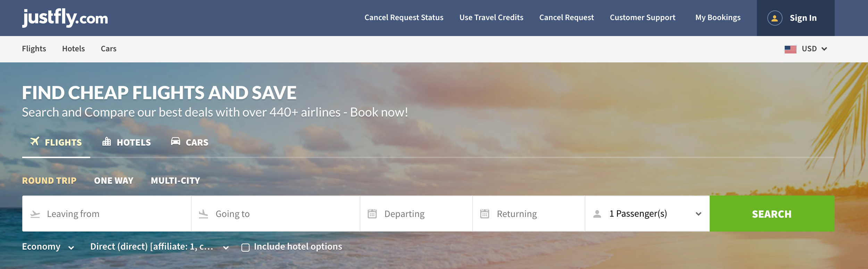868x269 pixels.
Task: Open the Customer Support link
Action: [642, 18]
